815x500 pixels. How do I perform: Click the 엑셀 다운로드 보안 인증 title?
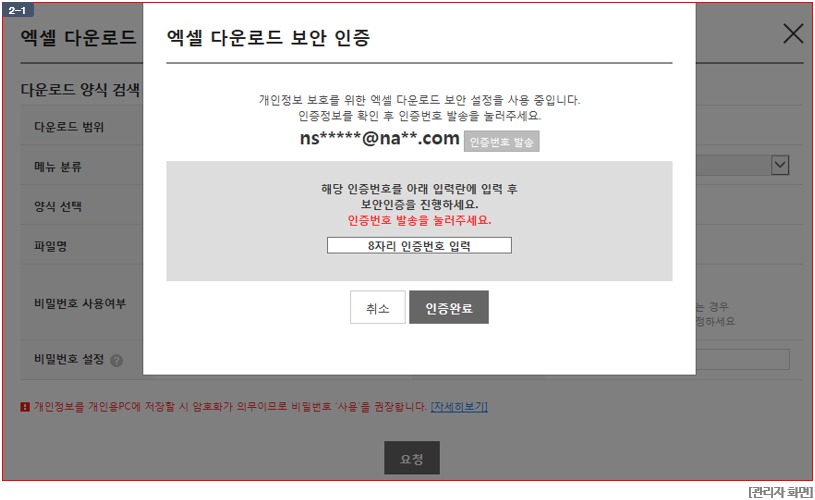tap(268, 37)
